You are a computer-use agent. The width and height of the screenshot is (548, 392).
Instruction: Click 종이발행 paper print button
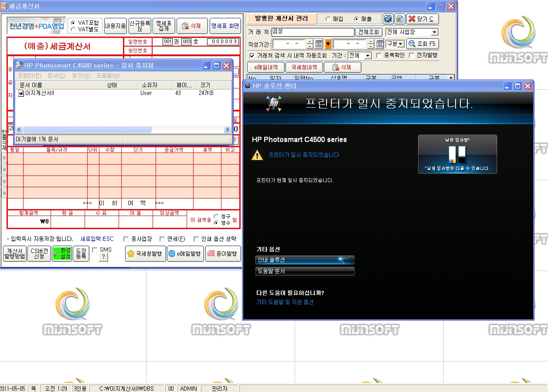223,253
